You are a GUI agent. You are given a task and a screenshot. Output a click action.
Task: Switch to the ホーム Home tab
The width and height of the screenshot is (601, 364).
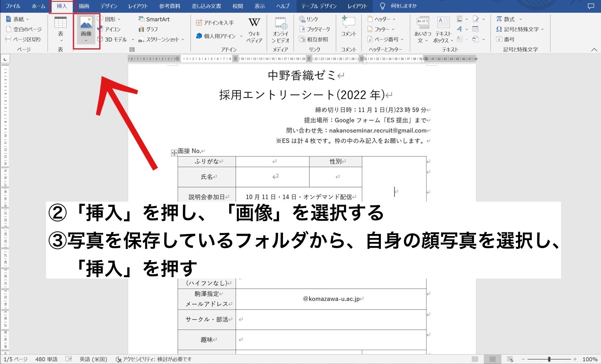[x=38, y=6]
